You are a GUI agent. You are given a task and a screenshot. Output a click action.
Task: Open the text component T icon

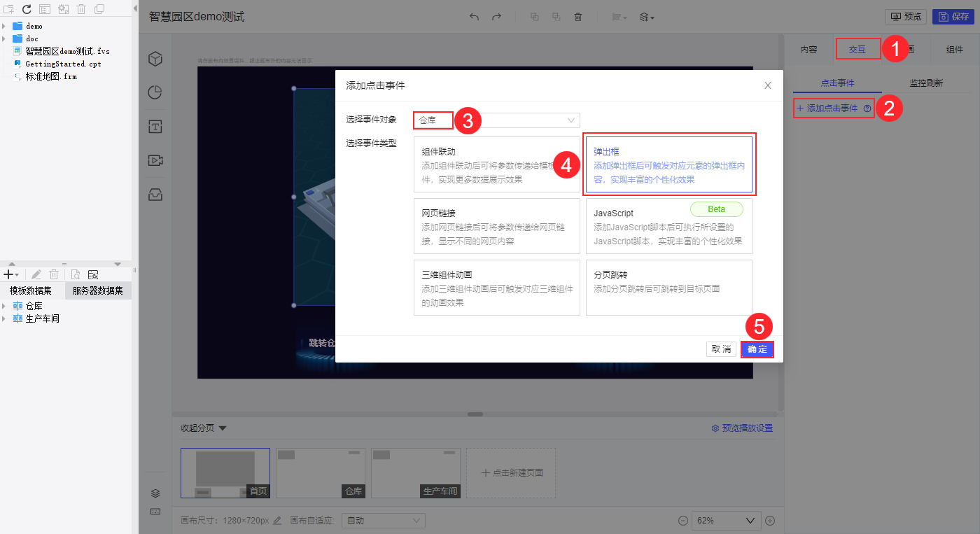pos(155,127)
